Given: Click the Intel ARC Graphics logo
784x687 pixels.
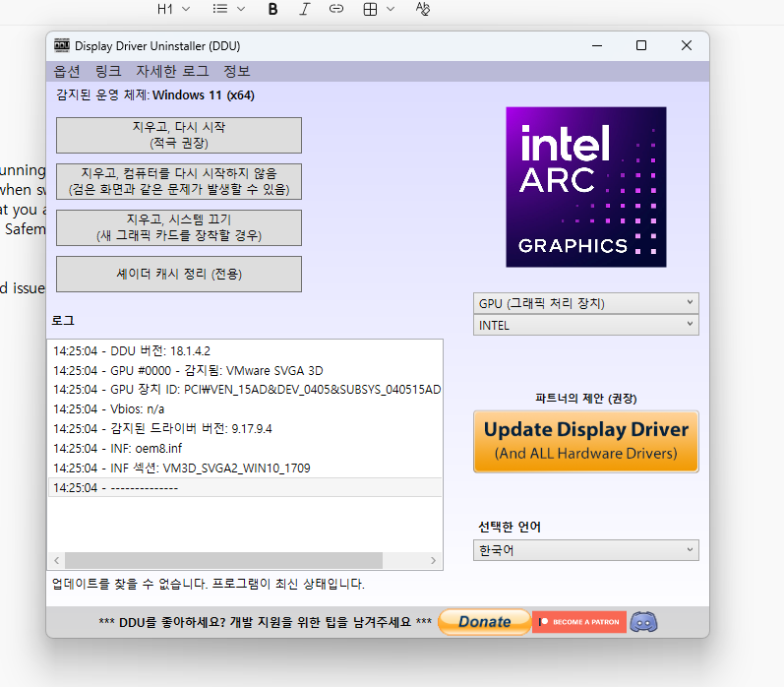Looking at the screenshot, I should [x=586, y=187].
